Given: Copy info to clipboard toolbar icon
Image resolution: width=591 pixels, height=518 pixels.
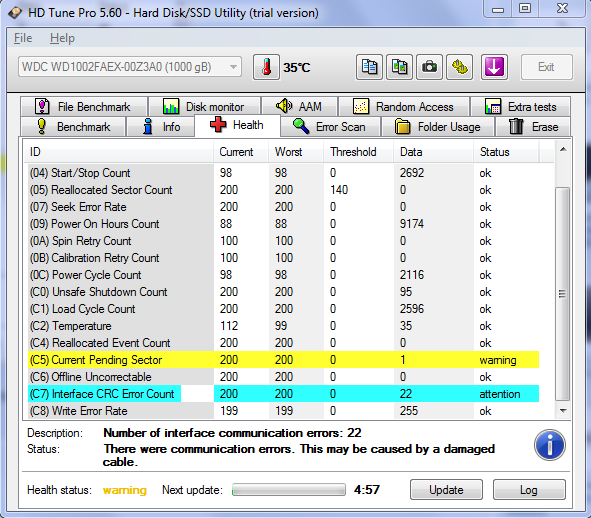Looking at the screenshot, I should [x=369, y=67].
